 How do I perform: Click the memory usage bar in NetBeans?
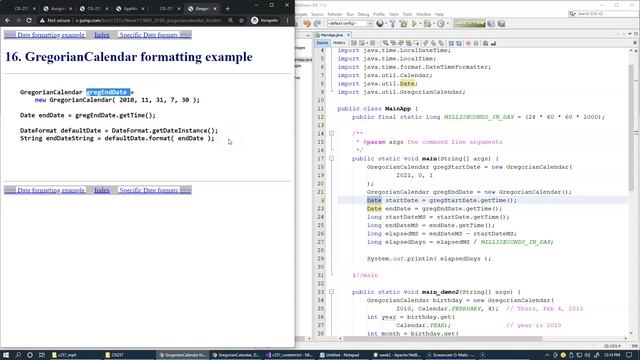(x=469, y=24)
